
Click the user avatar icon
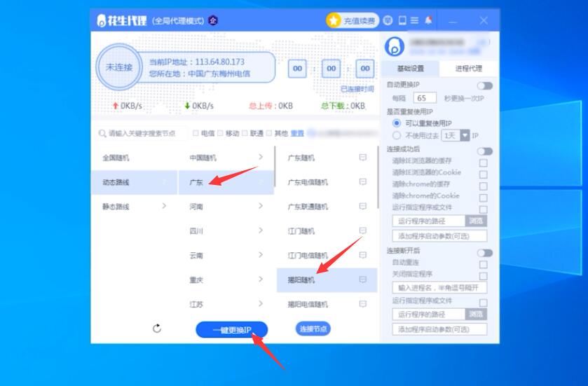point(395,46)
